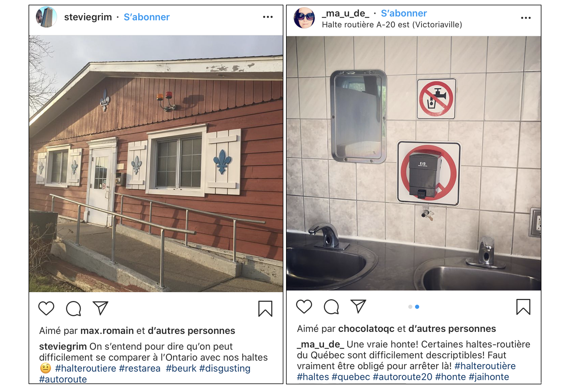
Task: Bookmark the steviegrim rest area post
Action: point(265,309)
